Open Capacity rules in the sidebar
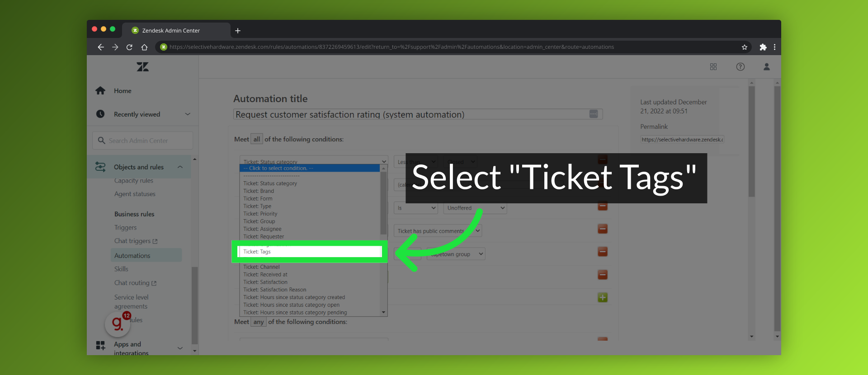 point(134,181)
